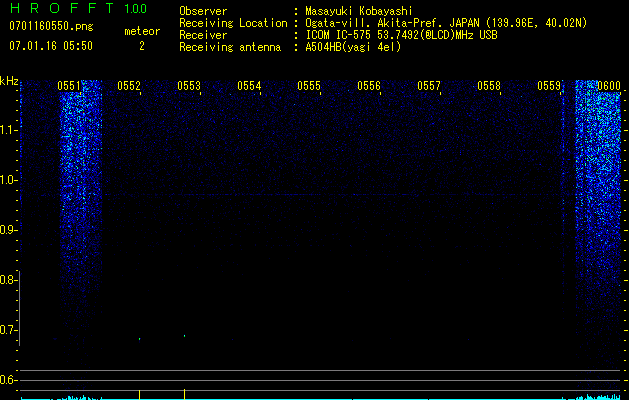Screen dimensions: 629x400
Task: Click the Receiver field label
Action: [x=203, y=35]
